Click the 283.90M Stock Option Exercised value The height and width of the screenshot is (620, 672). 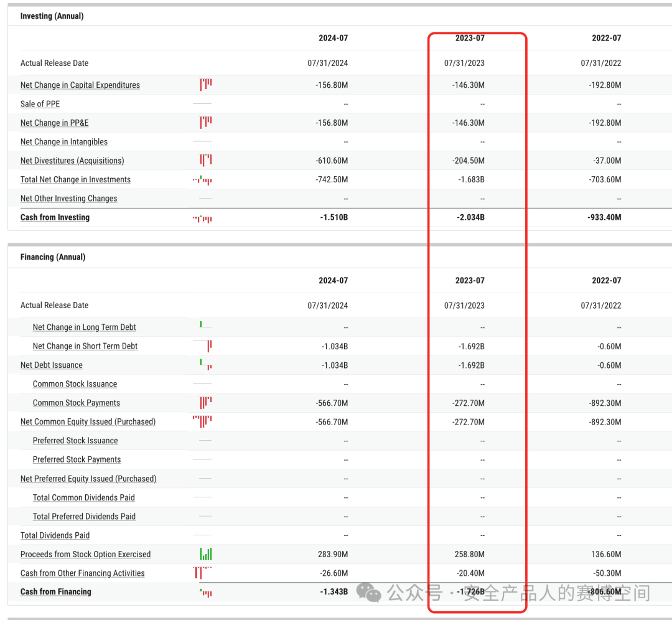pyautogui.click(x=333, y=554)
